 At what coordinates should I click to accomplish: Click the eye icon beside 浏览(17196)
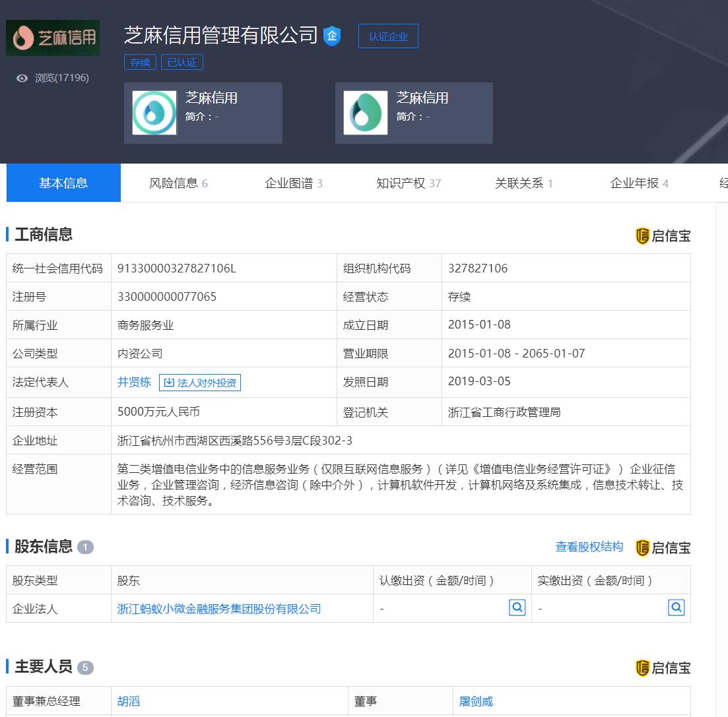pos(22,78)
